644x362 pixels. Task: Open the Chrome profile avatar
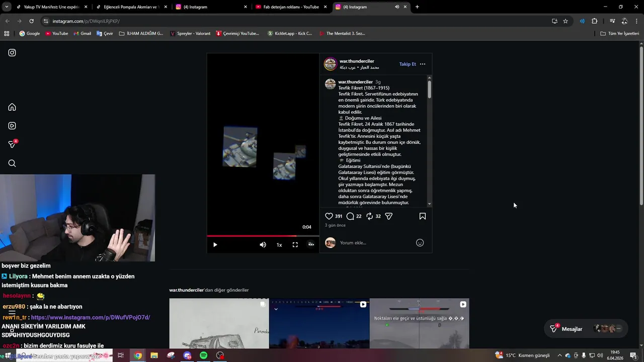click(x=624, y=21)
